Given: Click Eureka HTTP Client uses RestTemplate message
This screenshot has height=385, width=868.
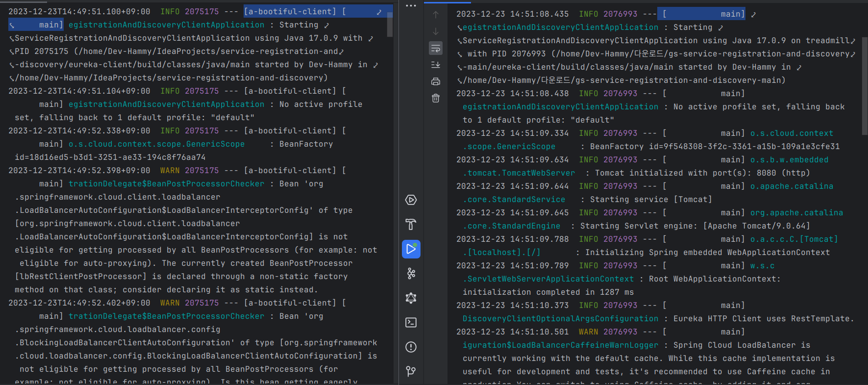Looking at the screenshot, I should pyautogui.click(x=764, y=318).
